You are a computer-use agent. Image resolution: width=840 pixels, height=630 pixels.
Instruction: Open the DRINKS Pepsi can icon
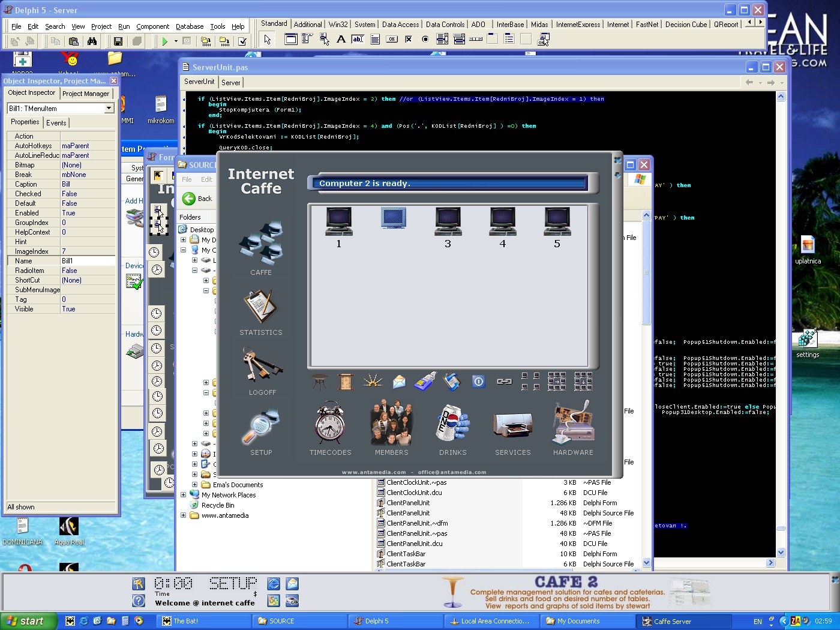pos(452,424)
